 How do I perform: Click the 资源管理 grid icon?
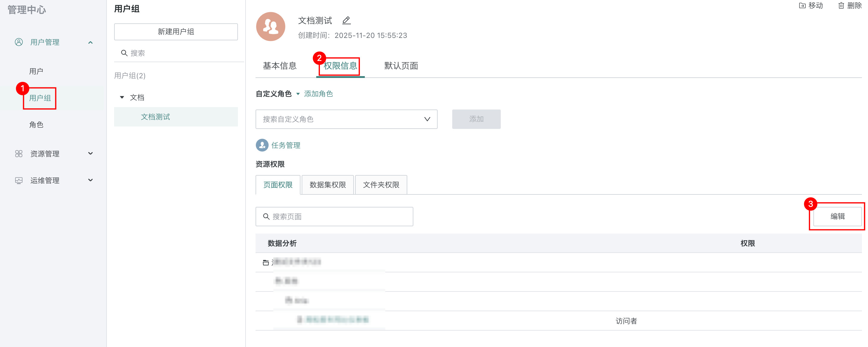coord(19,153)
